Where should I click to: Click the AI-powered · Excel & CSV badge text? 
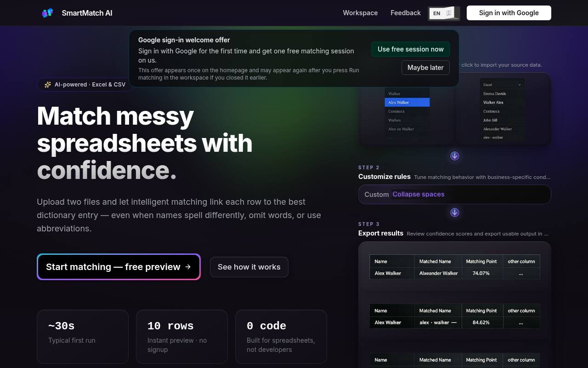tap(90, 85)
